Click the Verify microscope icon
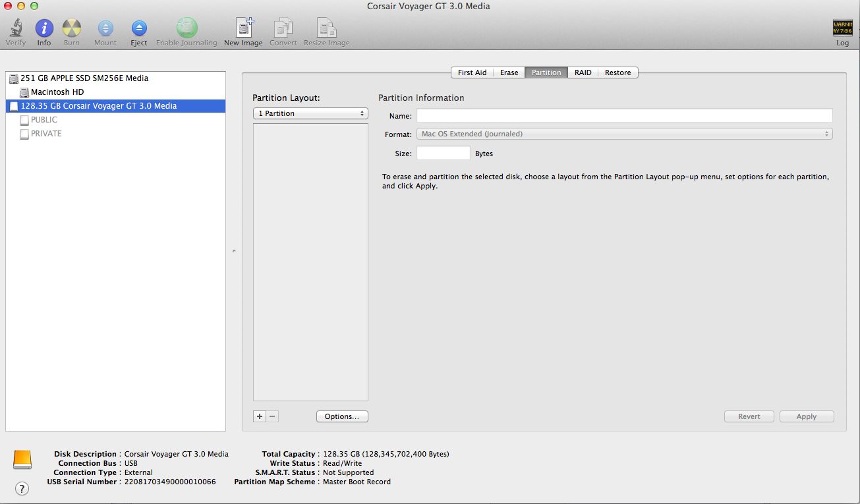The height and width of the screenshot is (504, 860). 16,28
